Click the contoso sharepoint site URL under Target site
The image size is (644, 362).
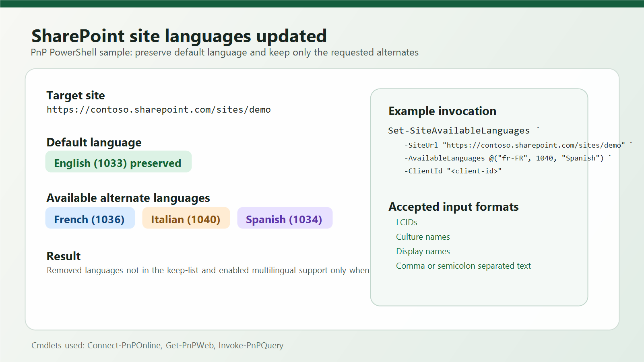(159, 109)
